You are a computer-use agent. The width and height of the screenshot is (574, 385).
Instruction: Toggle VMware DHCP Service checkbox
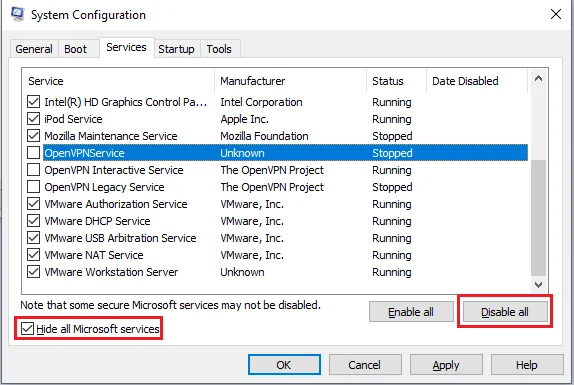pos(33,221)
